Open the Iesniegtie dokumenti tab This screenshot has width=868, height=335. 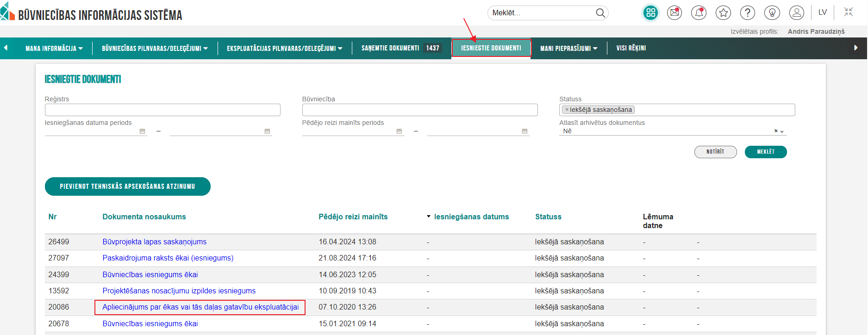tap(491, 48)
